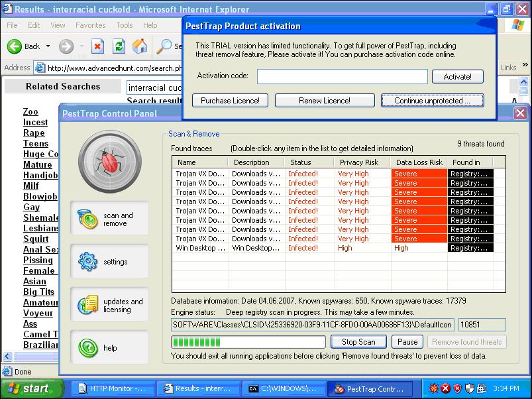
Task: Switch to PestTrap Control Panel taskbar button
Action: (369, 389)
